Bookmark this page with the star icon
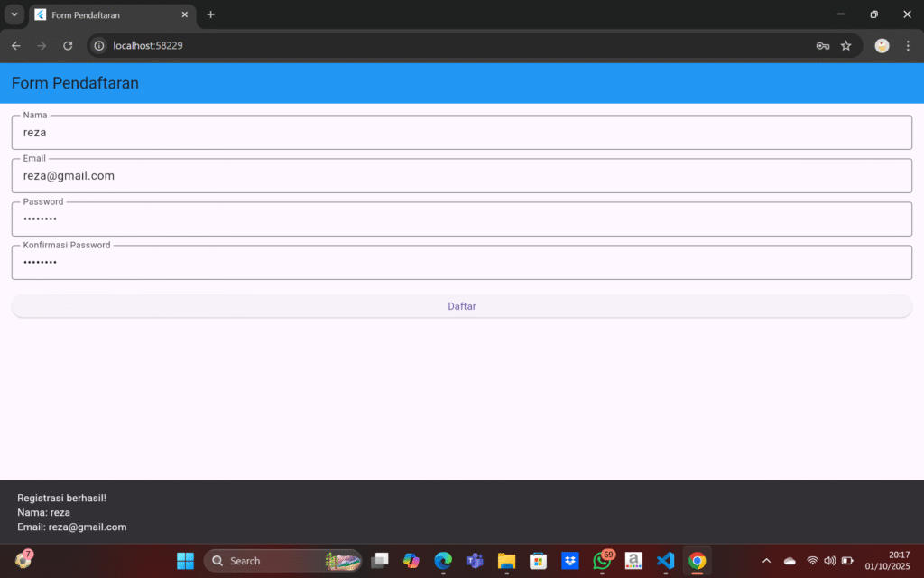The height and width of the screenshot is (578, 924). coord(845,46)
